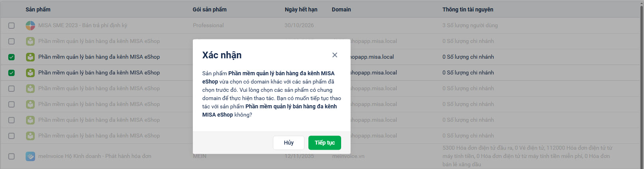Tick the meInvoice Hộ Kinh doanh checkbox
The height and width of the screenshot is (169, 644).
[x=11, y=156]
